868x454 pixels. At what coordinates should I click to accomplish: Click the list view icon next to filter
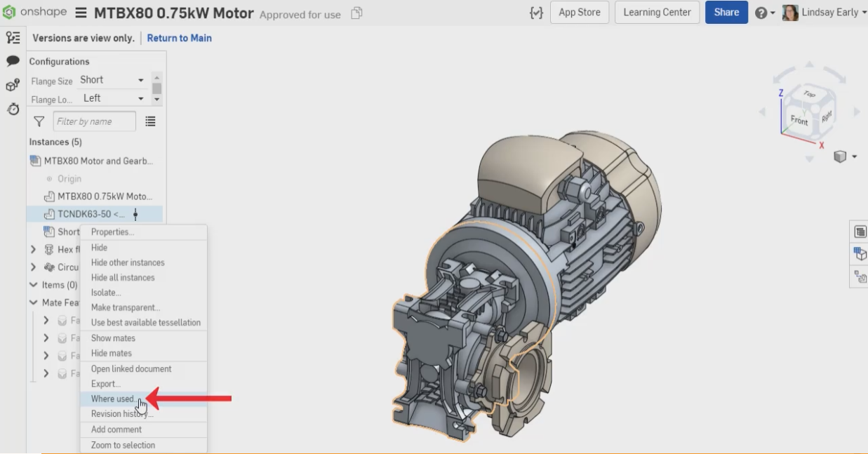coord(150,121)
